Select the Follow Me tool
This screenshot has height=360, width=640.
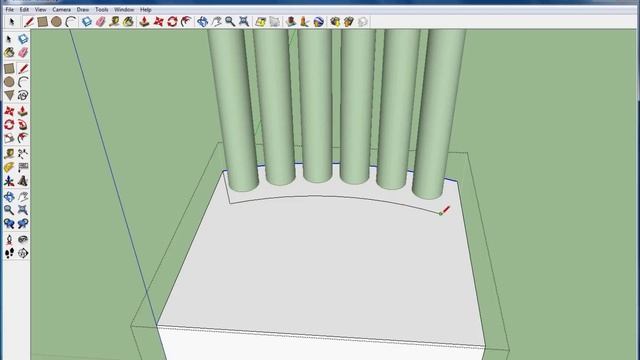tap(23, 124)
